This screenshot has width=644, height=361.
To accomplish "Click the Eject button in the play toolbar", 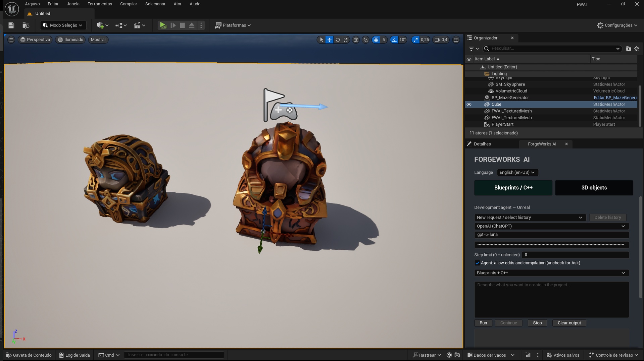I will 192,25.
